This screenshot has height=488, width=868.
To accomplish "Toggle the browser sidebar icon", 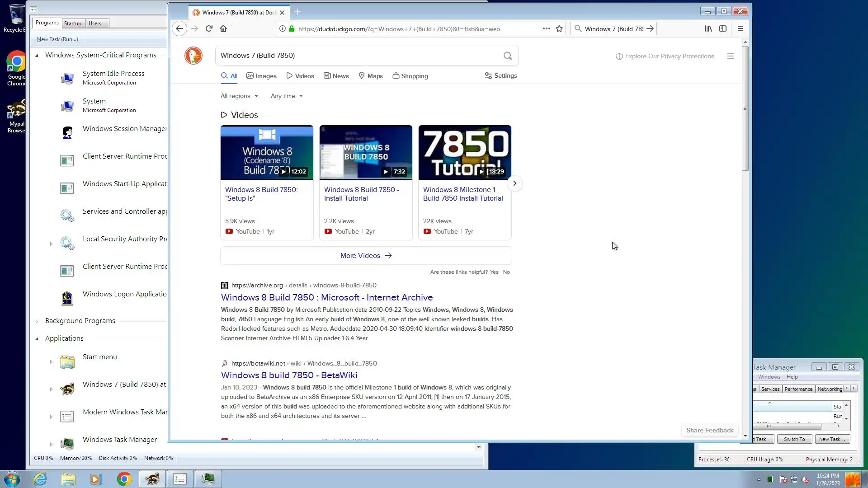I will [723, 28].
